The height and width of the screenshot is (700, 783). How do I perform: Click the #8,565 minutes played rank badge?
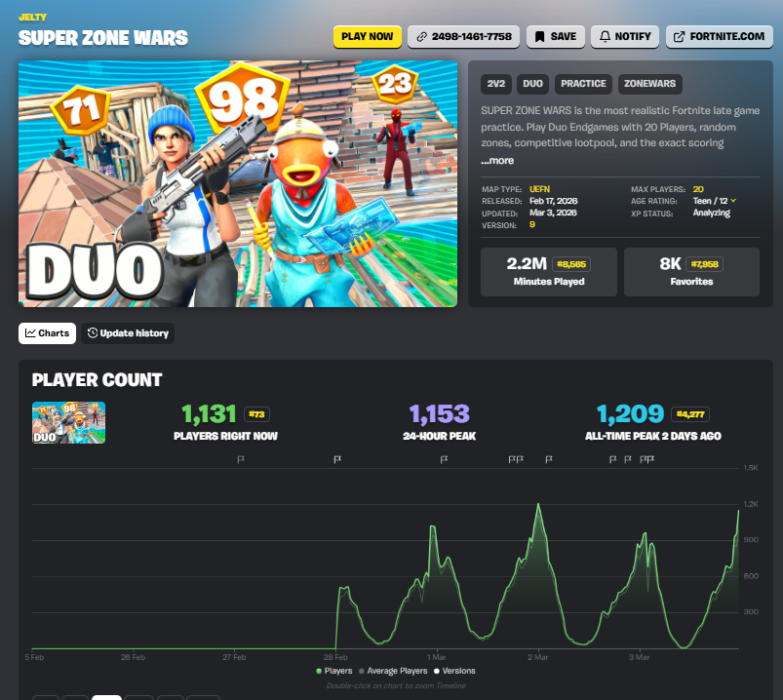coord(571,264)
